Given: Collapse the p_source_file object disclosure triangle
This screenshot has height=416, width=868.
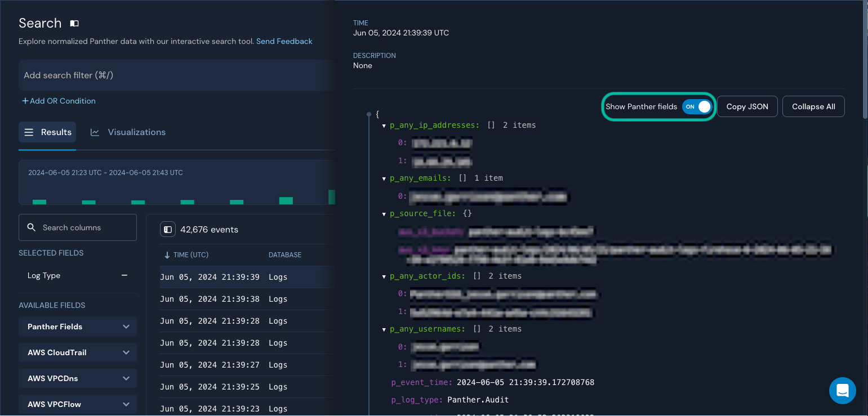Looking at the screenshot, I should point(384,214).
